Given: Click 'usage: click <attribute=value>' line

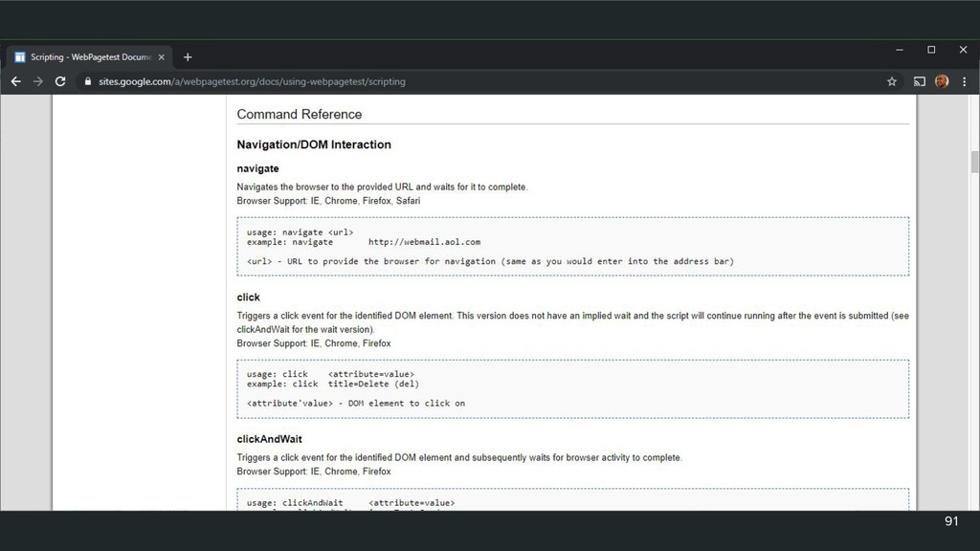Looking at the screenshot, I should [x=330, y=374].
